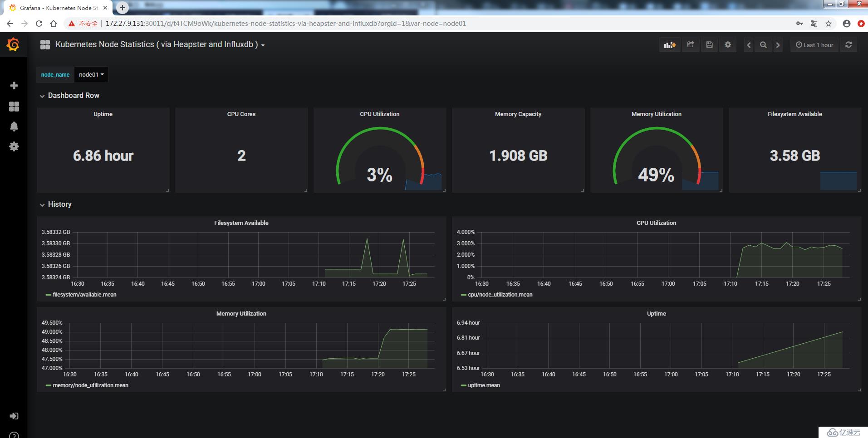Click the translate page icon

[814, 24]
